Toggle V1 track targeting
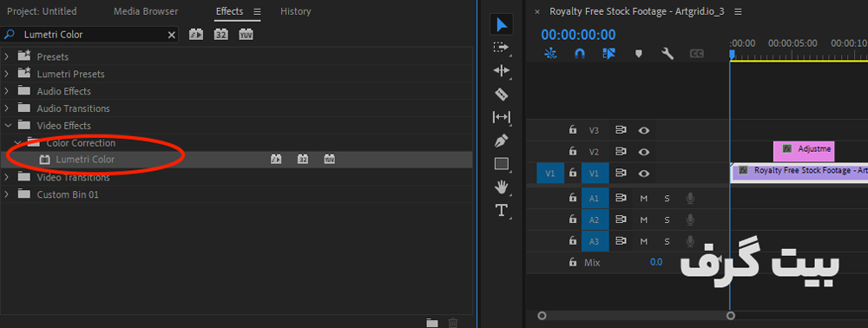This screenshot has width=868, height=328. point(595,174)
